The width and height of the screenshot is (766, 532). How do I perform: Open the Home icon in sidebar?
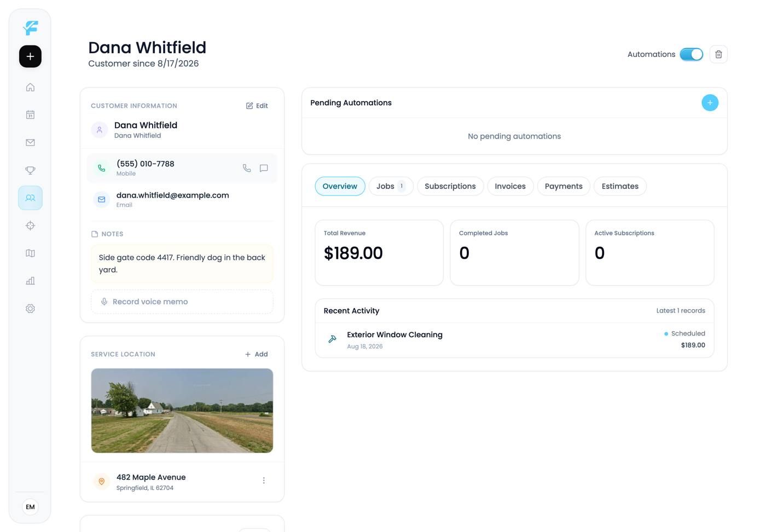click(x=30, y=87)
